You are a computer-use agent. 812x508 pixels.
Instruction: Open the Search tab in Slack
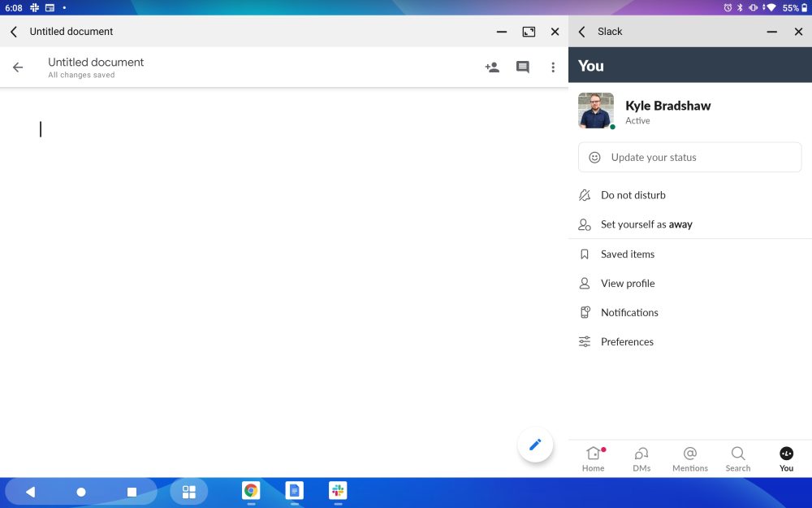point(738,458)
